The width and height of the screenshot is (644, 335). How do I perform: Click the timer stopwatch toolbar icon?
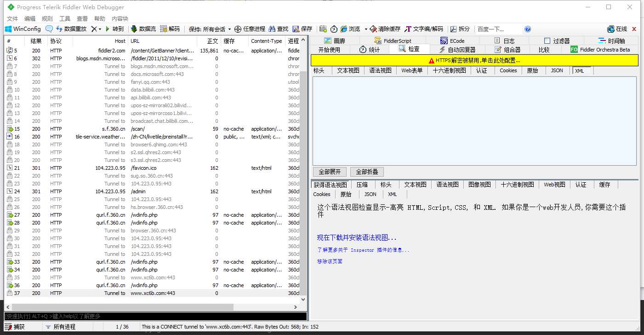pyautogui.click(x=334, y=29)
